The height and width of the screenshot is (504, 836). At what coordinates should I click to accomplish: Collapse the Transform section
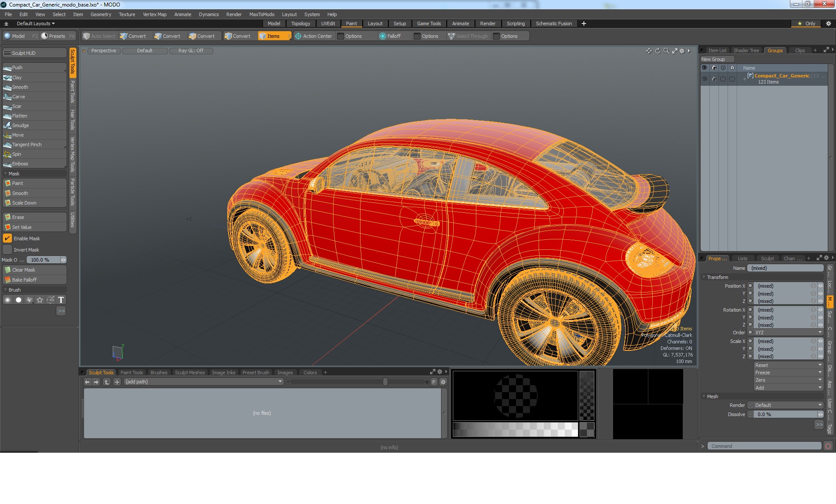coord(704,277)
